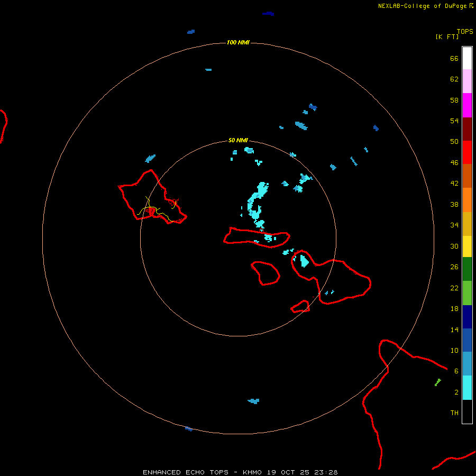This screenshot has width=476, height=476.
Task: Click the large cyan echo band north of Molokai
Action: (258, 204)
